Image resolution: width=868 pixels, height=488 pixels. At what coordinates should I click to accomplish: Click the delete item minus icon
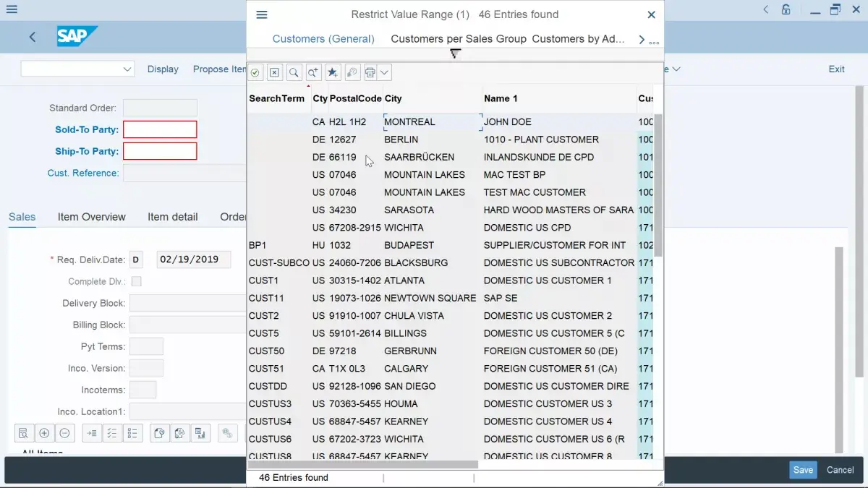pos(64,433)
